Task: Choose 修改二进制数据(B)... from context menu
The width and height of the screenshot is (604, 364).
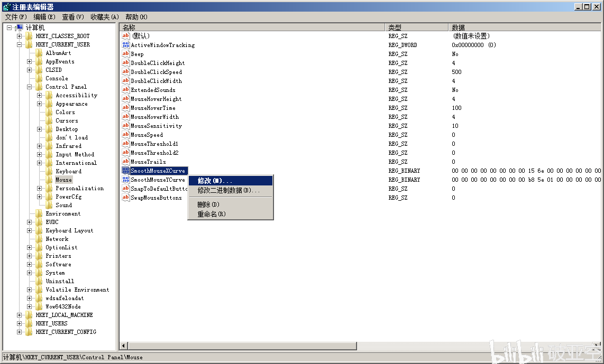Action: 231,191
